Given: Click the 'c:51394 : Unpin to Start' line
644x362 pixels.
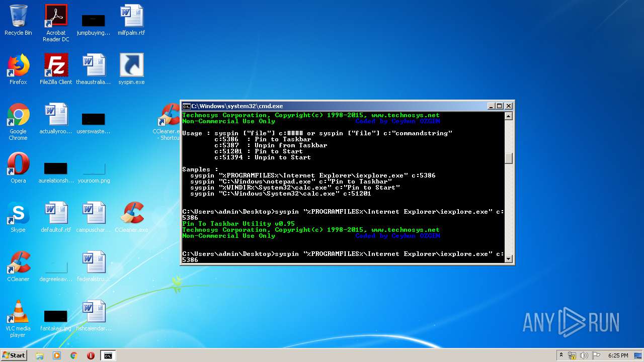Looking at the screenshot, I should 263,157.
